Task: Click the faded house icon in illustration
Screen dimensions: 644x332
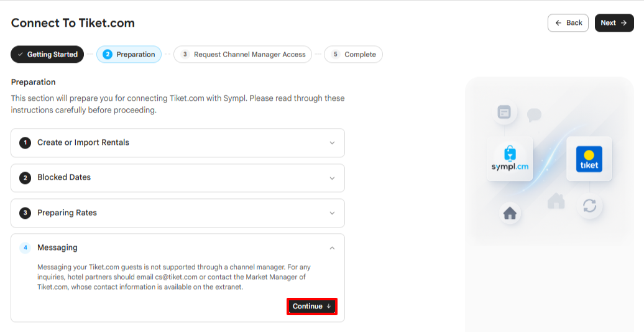Action: [556, 201]
